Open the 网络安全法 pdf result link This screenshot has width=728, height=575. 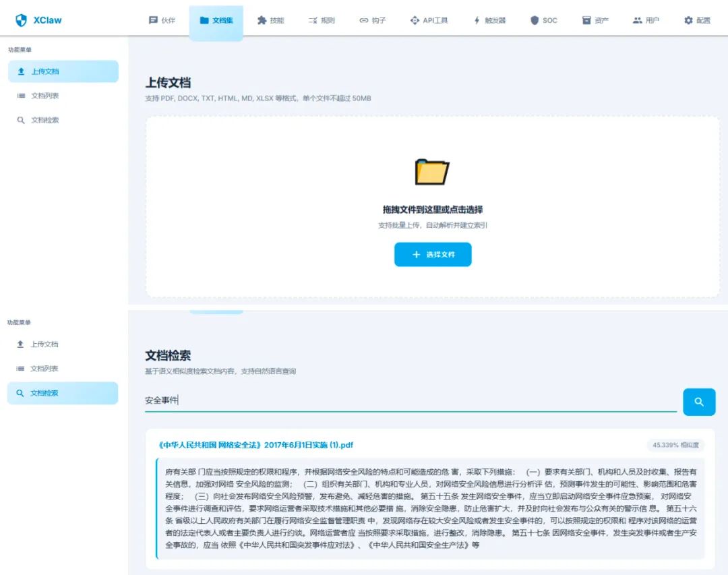256,445
